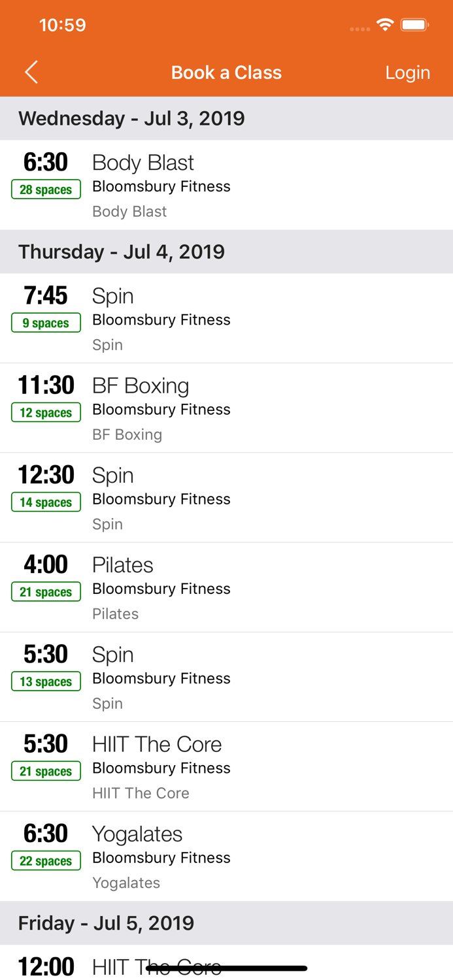Select the 12:30 Spin session
Image resolution: width=453 pixels, height=980 pixels.
tap(113, 475)
